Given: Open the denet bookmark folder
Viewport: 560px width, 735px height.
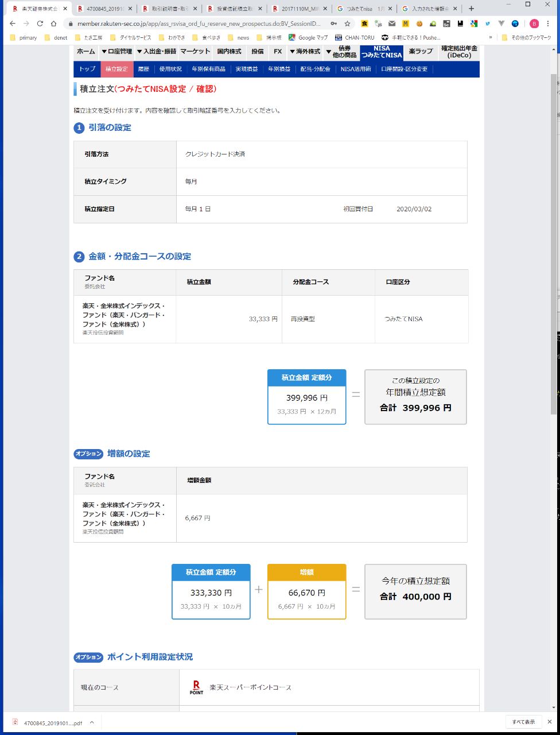Looking at the screenshot, I should click(x=56, y=37).
